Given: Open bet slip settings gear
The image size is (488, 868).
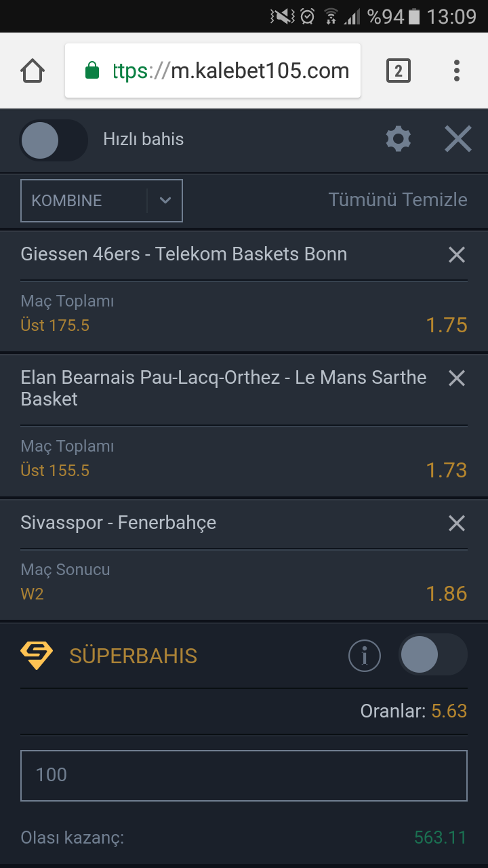Looking at the screenshot, I should coord(398,139).
